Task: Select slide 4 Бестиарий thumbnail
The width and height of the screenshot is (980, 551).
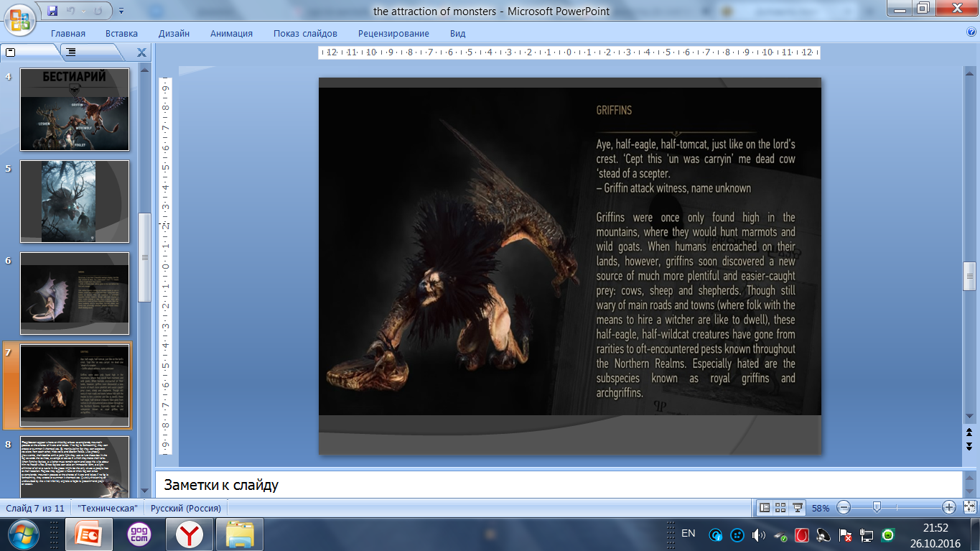Action: (x=75, y=109)
